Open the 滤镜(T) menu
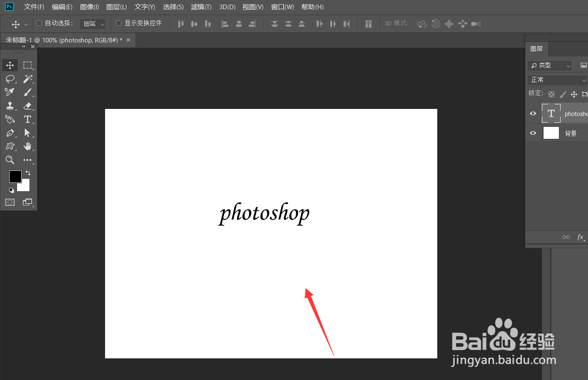The width and height of the screenshot is (588, 380). (x=201, y=7)
